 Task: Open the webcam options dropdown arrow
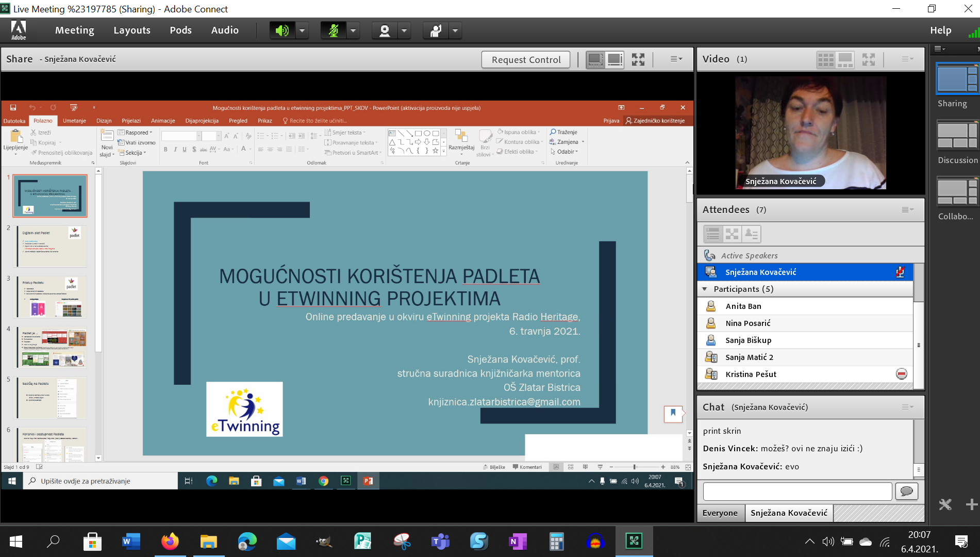coord(404,30)
